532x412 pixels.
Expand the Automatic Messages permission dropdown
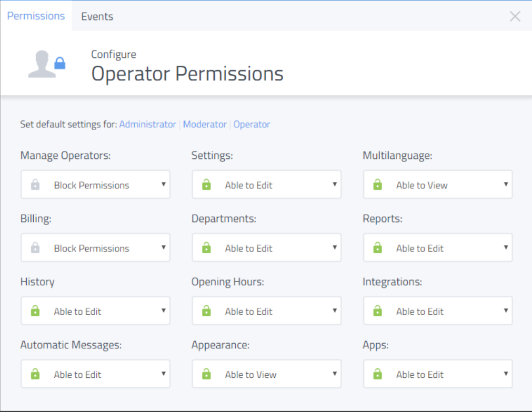(95, 374)
